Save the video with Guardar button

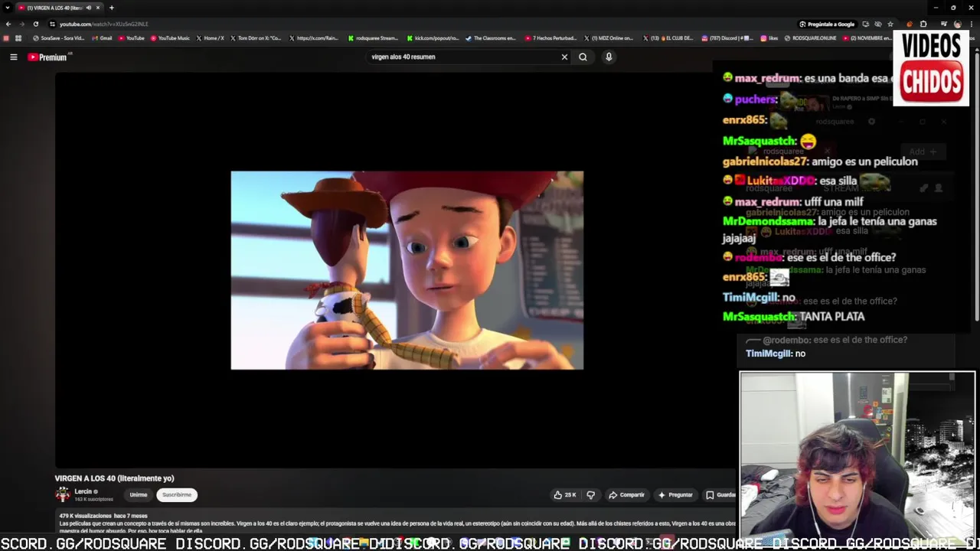point(720,495)
